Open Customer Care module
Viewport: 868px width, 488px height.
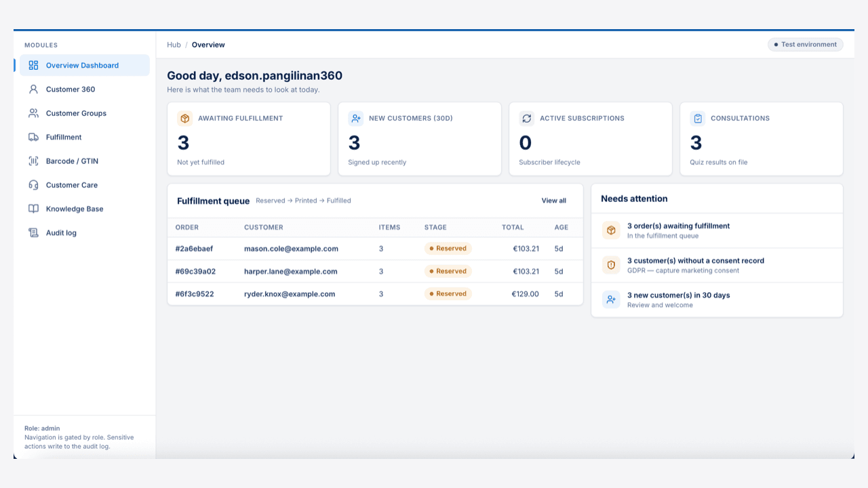pyautogui.click(x=85, y=185)
